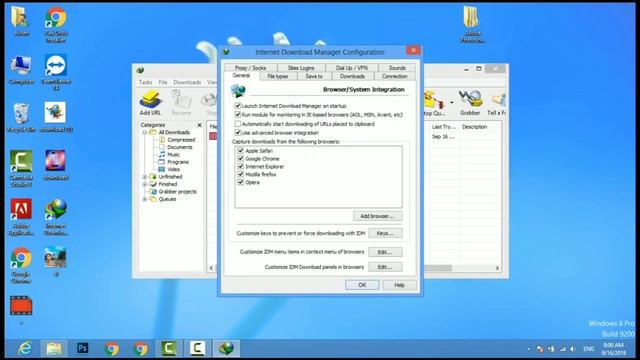Open File Explorer from the taskbar
The height and width of the screenshot is (360, 640).
click(x=54, y=348)
